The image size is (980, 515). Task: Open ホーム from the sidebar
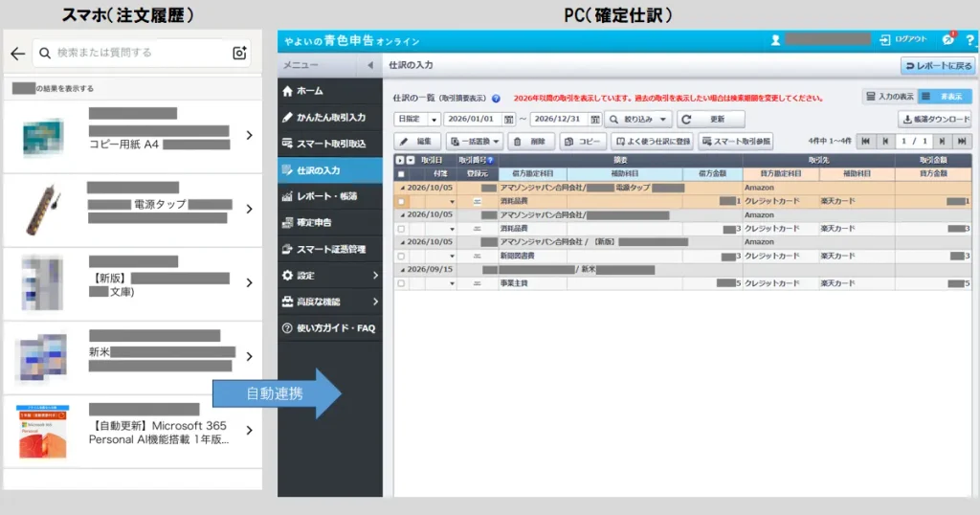330,91
